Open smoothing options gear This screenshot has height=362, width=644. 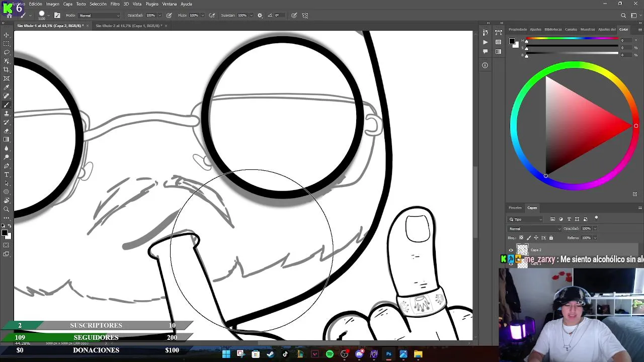[260, 16]
